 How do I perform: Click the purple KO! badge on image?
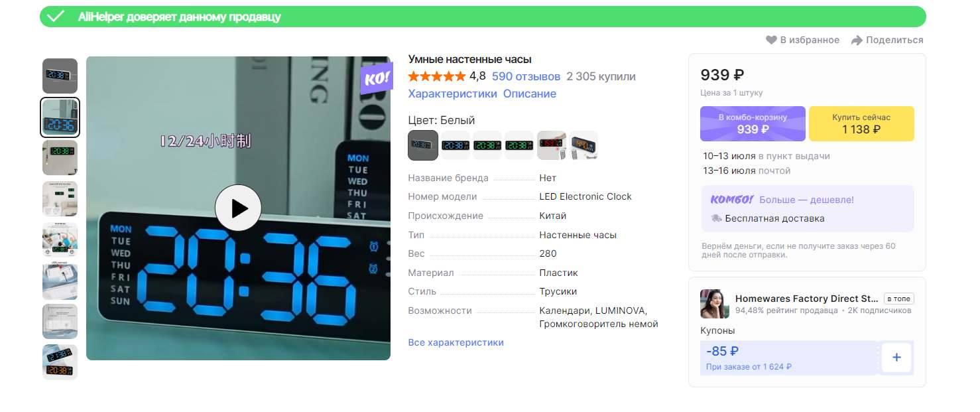pyautogui.click(x=377, y=78)
